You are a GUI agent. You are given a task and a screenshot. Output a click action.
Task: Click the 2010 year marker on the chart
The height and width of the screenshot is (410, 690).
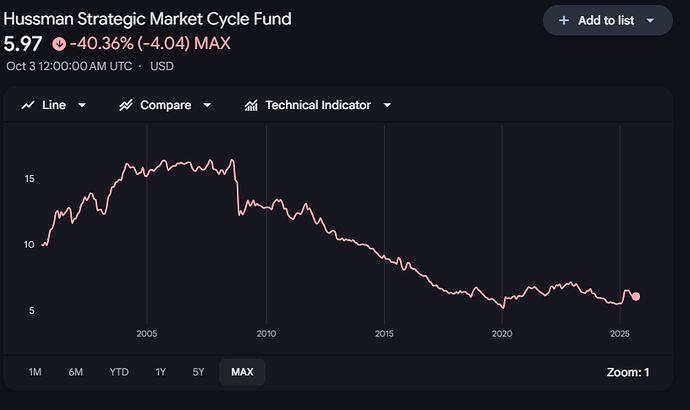266,333
